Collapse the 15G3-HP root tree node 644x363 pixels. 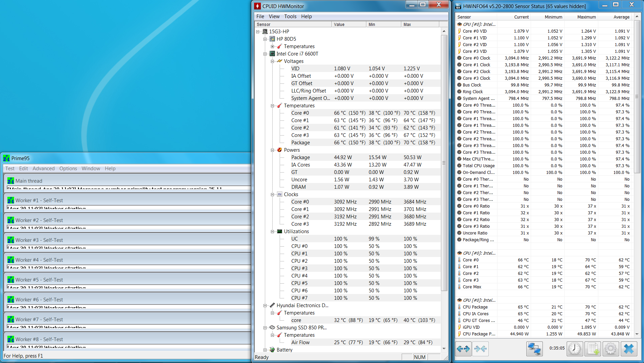[x=258, y=32]
